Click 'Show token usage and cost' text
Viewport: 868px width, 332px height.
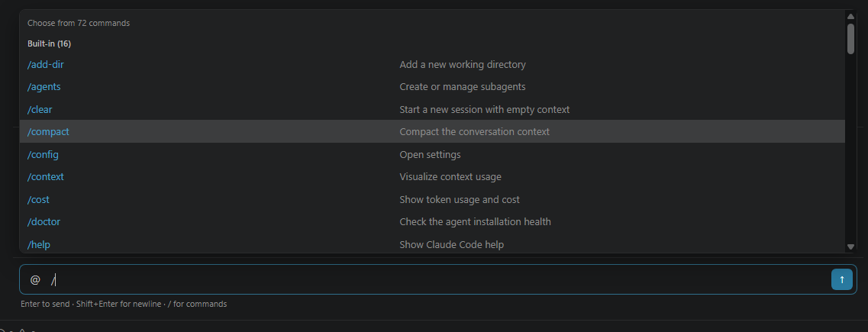tap(460, 199)
